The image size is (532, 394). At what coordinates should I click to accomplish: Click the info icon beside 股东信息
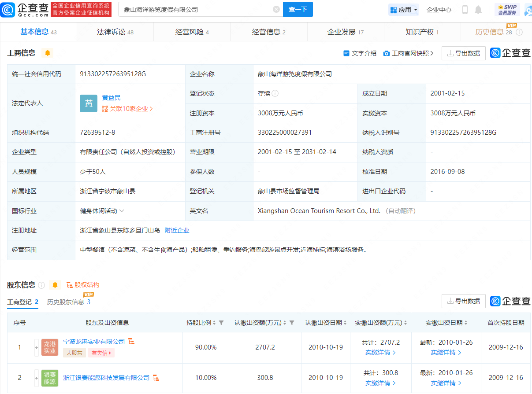[41, 285]
